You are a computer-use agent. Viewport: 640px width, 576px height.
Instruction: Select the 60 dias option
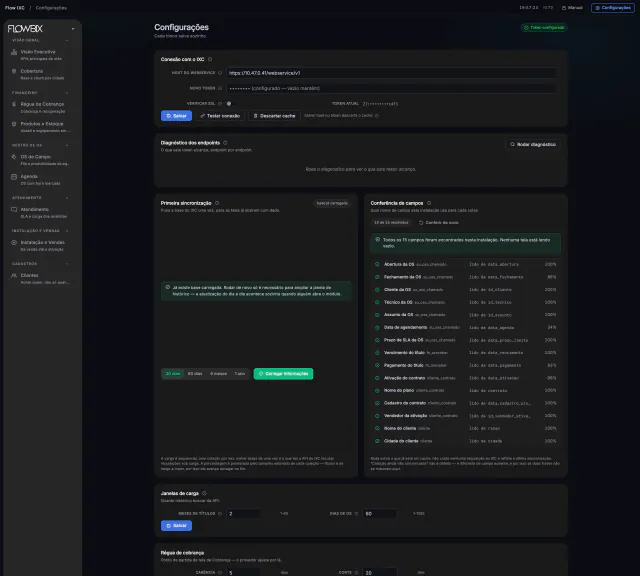(x=195, y=374)
